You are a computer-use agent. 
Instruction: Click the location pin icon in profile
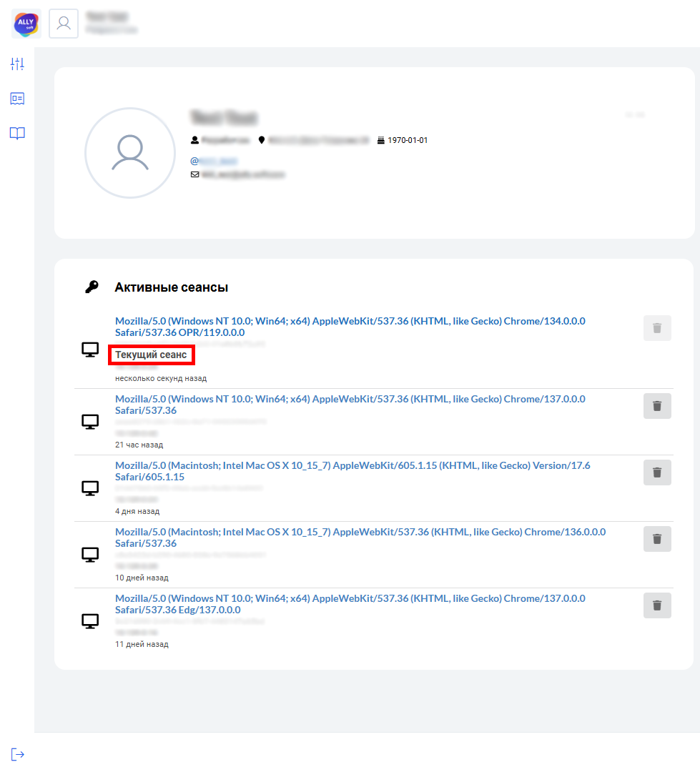pos(262,140)
